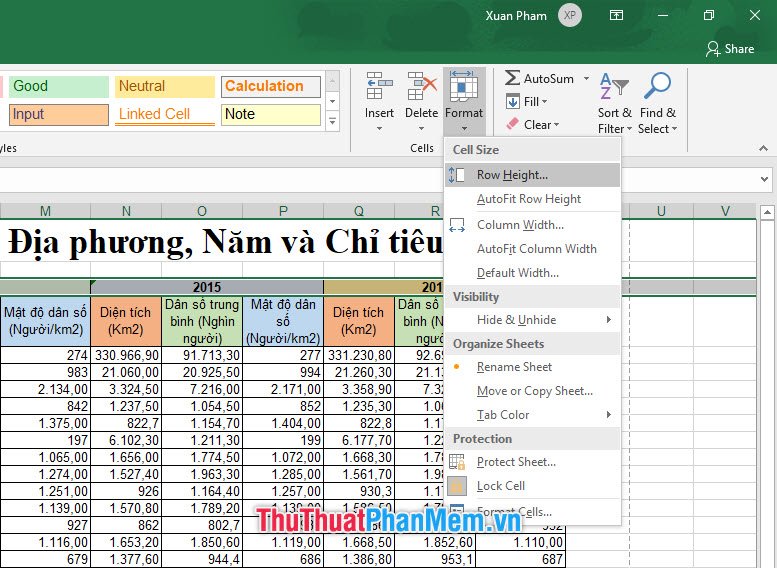Select column N header
The width and height of the screenshot is (777, 568).
(126, 211)
